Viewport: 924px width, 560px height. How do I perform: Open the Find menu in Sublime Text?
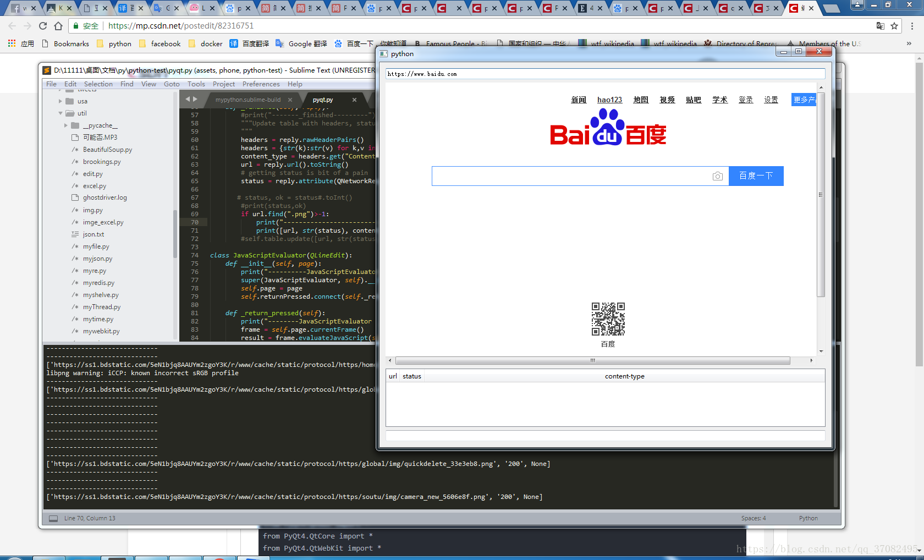point(127,84)
